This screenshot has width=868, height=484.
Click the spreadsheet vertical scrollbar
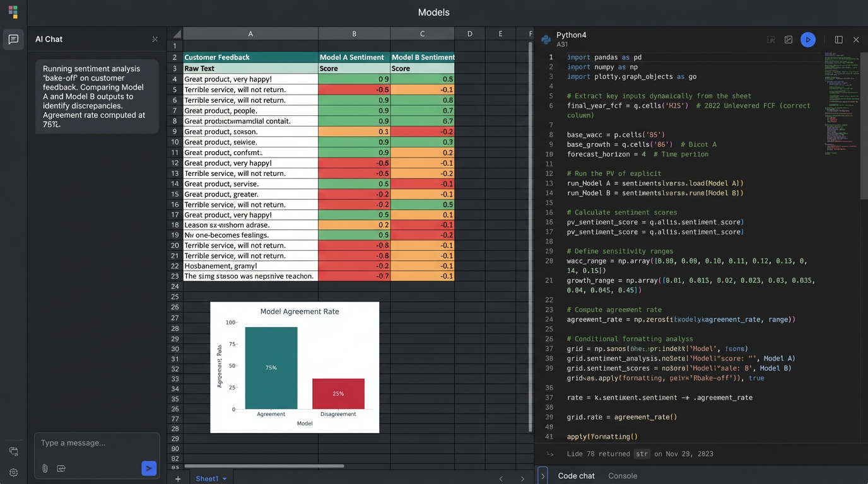[x=530, y=237]
